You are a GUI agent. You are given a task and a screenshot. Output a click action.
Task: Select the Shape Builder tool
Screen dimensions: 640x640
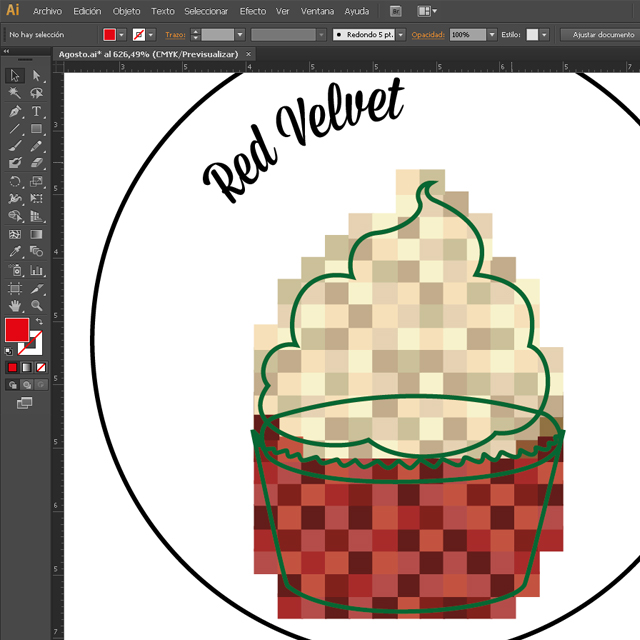tap(15, 216)
